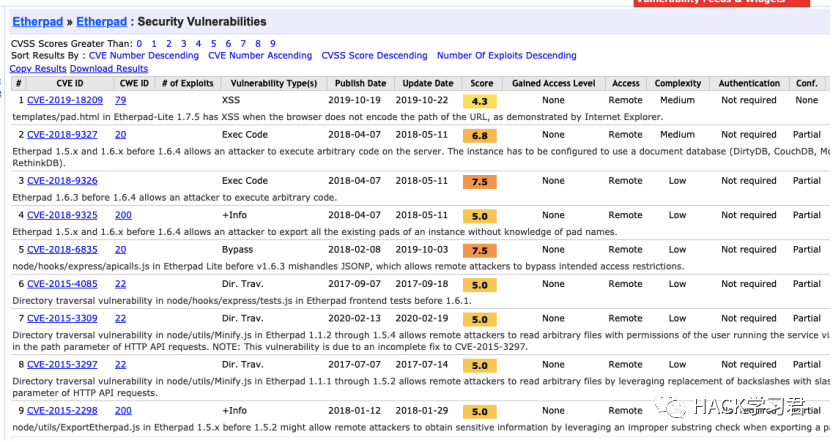
Task: Click the CWE ID column header
Action: pyautogui.click(x=134, y=83)
